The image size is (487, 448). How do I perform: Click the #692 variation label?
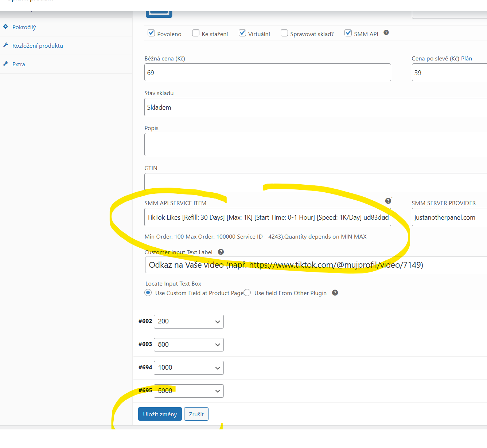pyautogui.click(x=145, y=321)
